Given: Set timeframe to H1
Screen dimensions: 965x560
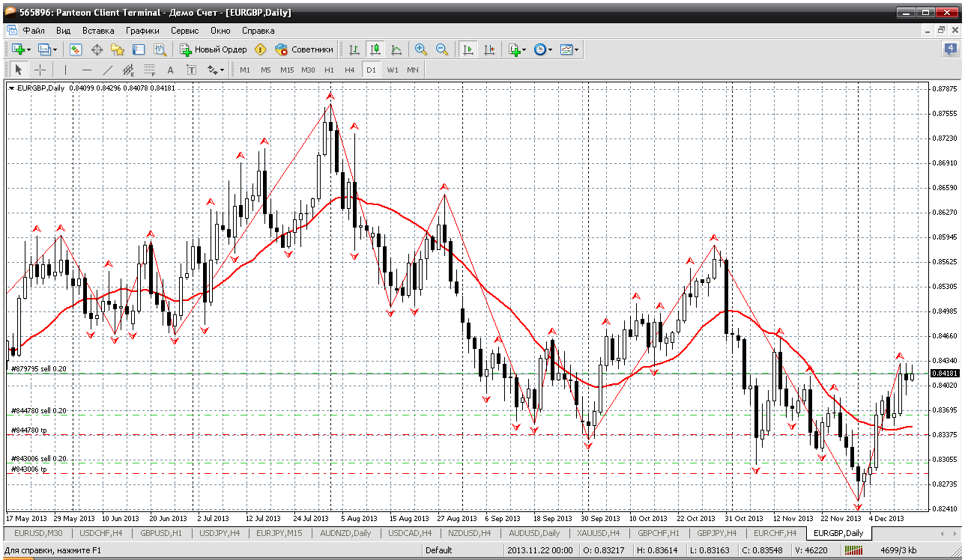Looking at the screenshot, I should tap(329, 70).
